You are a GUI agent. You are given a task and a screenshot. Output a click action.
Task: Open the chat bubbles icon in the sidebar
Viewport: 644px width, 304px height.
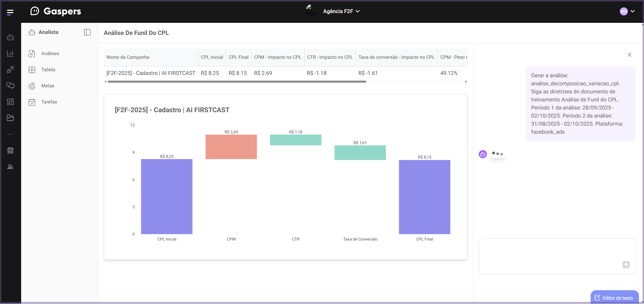10,86
